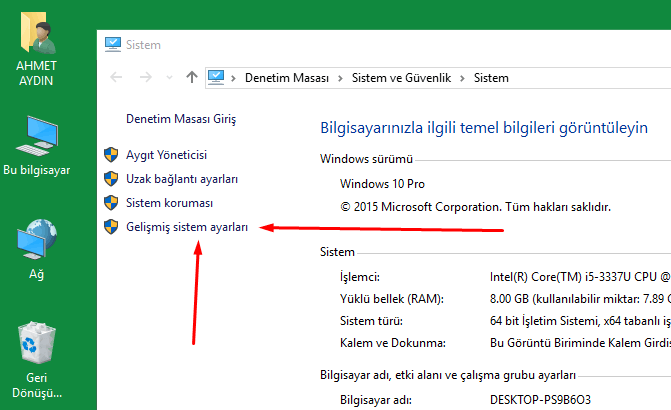The height and width of the screenshot is (410, 671).
Task: Click the 8.00 GB RAM value
Action: [x=580, y=299]
